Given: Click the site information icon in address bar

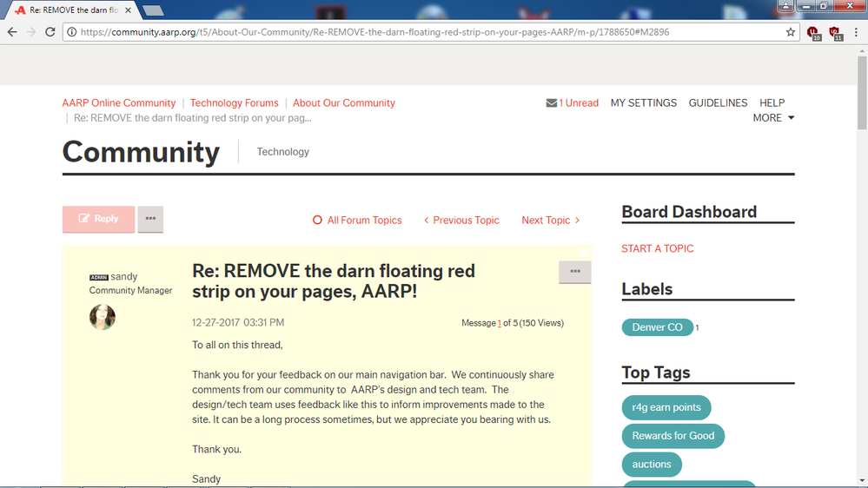Looking at the screenshot, I should (72, 32).
